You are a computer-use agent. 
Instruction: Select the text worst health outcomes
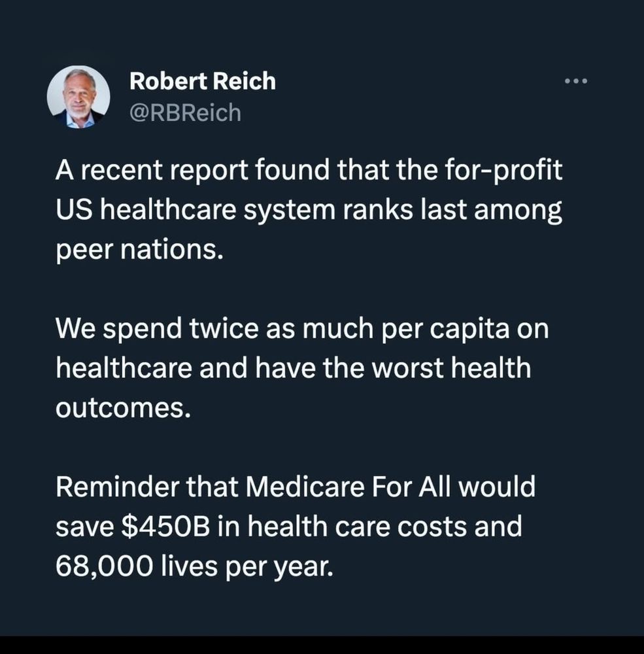coord(392,386)
